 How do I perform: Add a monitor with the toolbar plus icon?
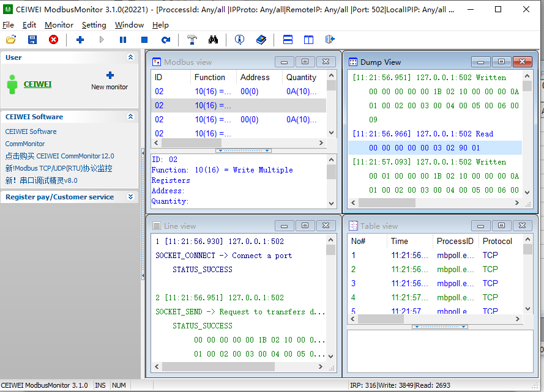coord(80,40)
